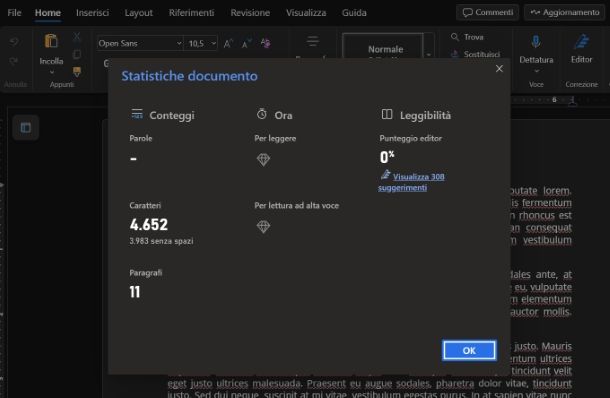Click the paragraph count 11
Image resolution: width=610 pixels, height=398 pixels.
click(135, 292)
